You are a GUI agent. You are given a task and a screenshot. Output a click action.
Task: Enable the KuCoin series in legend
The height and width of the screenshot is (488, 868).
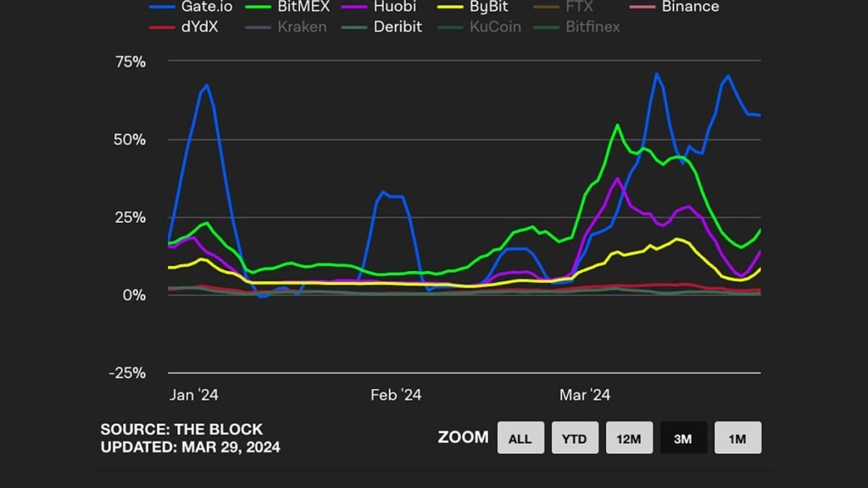click(x=479, y=26)
